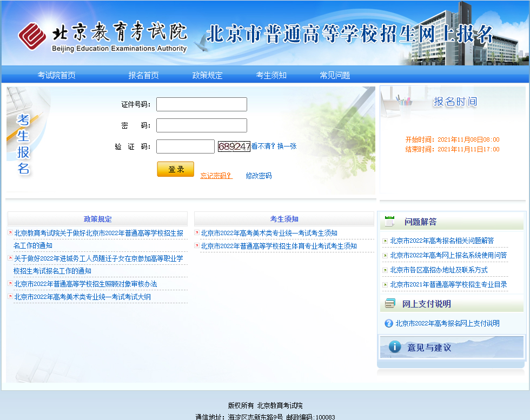The width and height of the screenshot is (530, 420).
Task: Focus the 证件号码 input field
Action: pyautogui.click(x=201, y=104)
